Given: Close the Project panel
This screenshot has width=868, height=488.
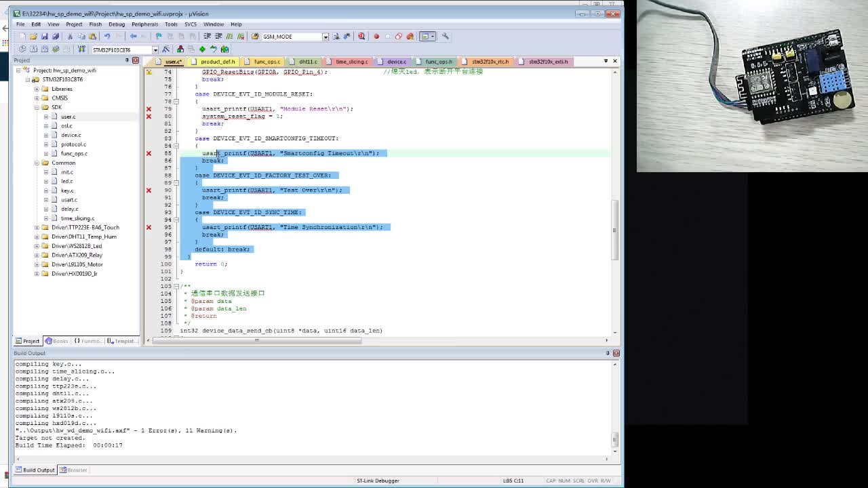Looking at the screenshot, I should tap(136, 60).
